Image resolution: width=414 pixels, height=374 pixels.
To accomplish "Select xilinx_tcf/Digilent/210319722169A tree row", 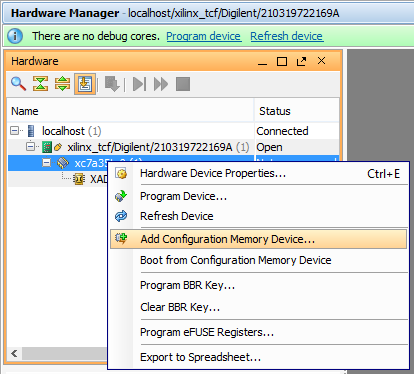I will click(x=173, y=147).
